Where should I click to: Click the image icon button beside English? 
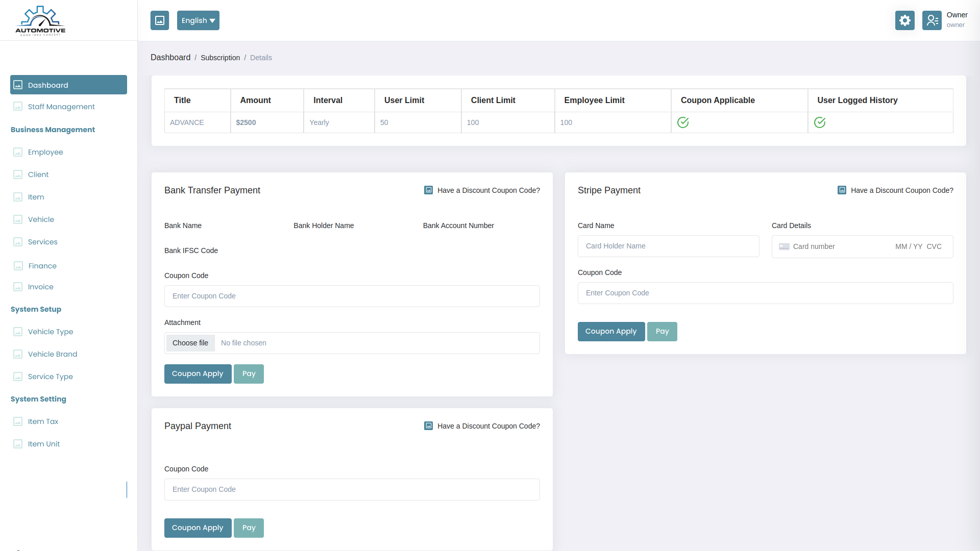tap(160, 20)
